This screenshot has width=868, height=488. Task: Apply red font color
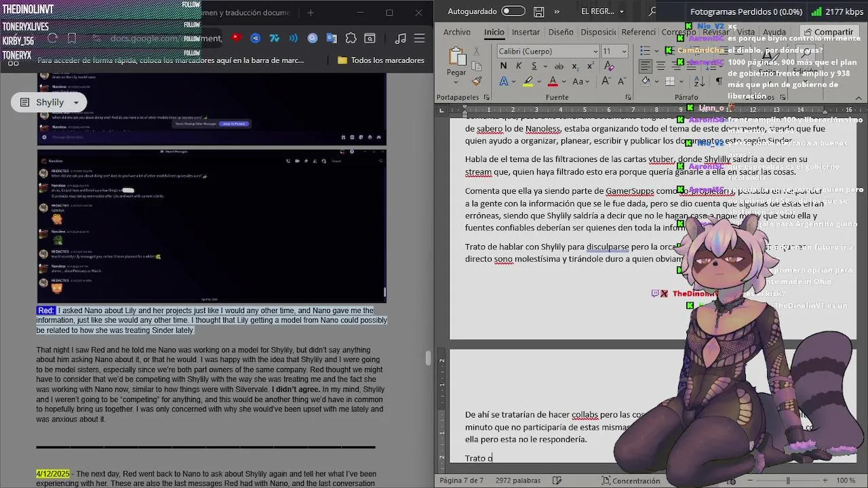point(553,81)
